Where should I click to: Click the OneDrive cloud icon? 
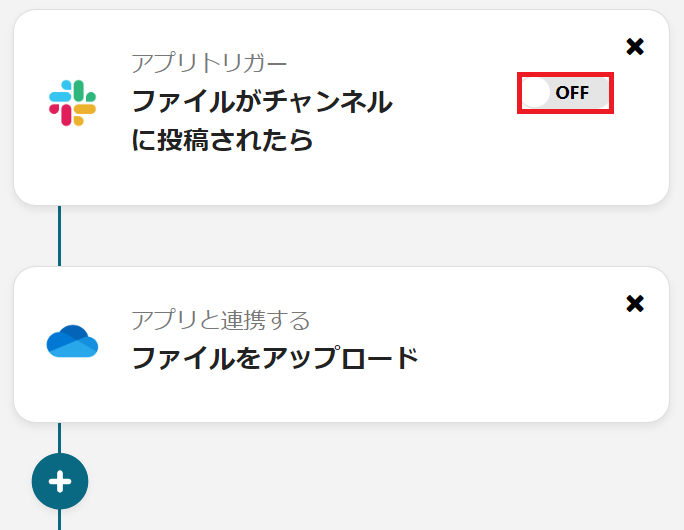coord(72,341)
